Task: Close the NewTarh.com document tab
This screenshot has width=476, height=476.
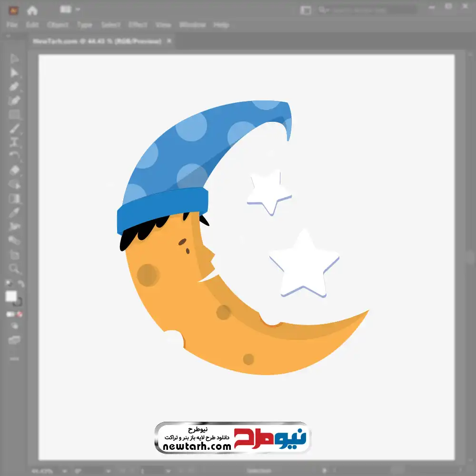Action: pos(169,41)
